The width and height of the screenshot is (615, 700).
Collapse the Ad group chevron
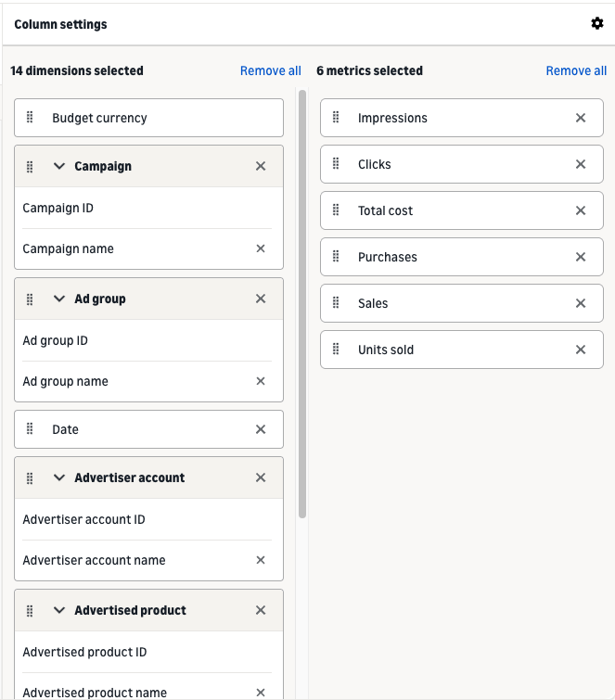coord(59,299)
